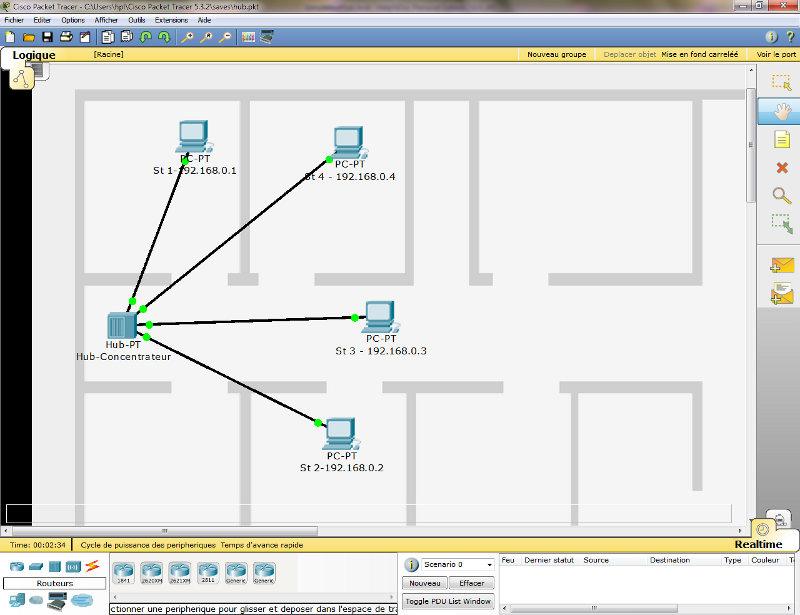Select the Resize Shape tool
Image resolution: width=800 pixels, height=615 pixels.
782,224
